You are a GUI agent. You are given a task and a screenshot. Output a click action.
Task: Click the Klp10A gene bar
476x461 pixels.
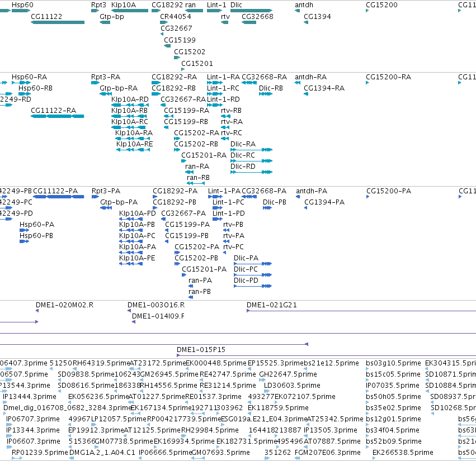130,11
